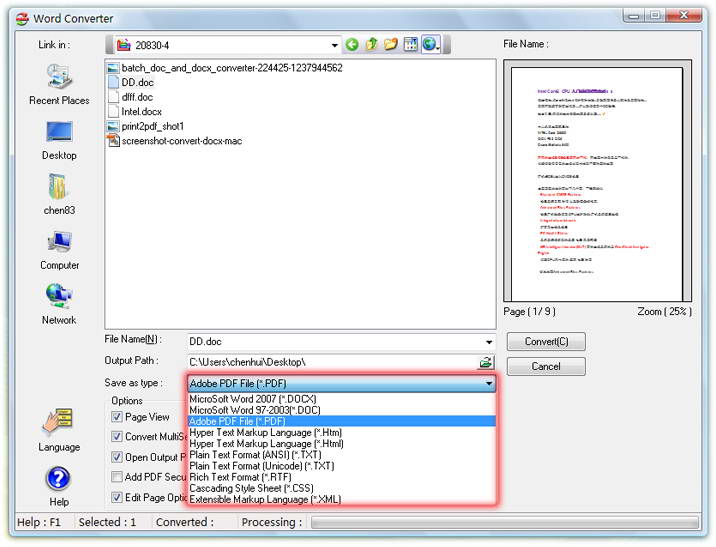Viewport: 716px width, 547px height.
Task: Open the File Name dropdown list
Action: [x=489, y=342]
